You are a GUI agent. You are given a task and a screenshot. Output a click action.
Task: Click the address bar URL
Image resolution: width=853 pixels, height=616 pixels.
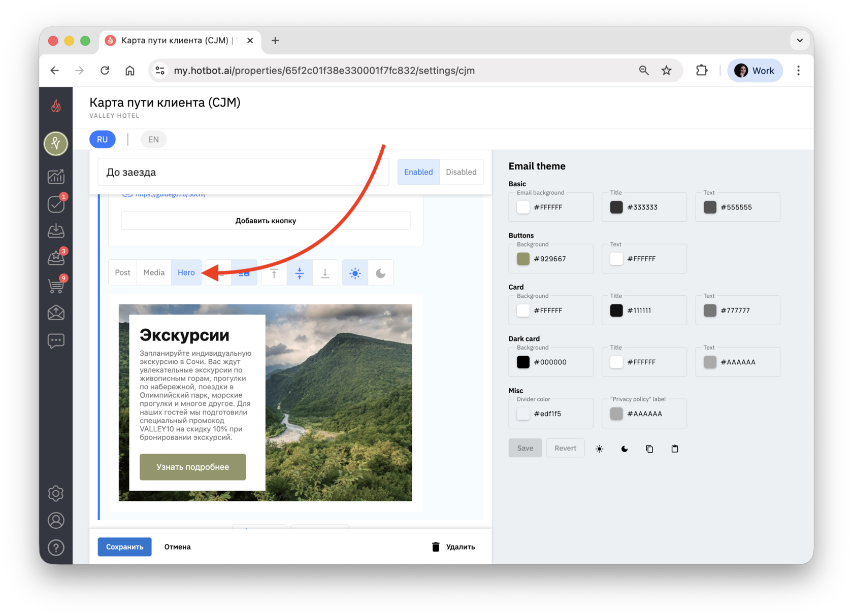point(324,71)
